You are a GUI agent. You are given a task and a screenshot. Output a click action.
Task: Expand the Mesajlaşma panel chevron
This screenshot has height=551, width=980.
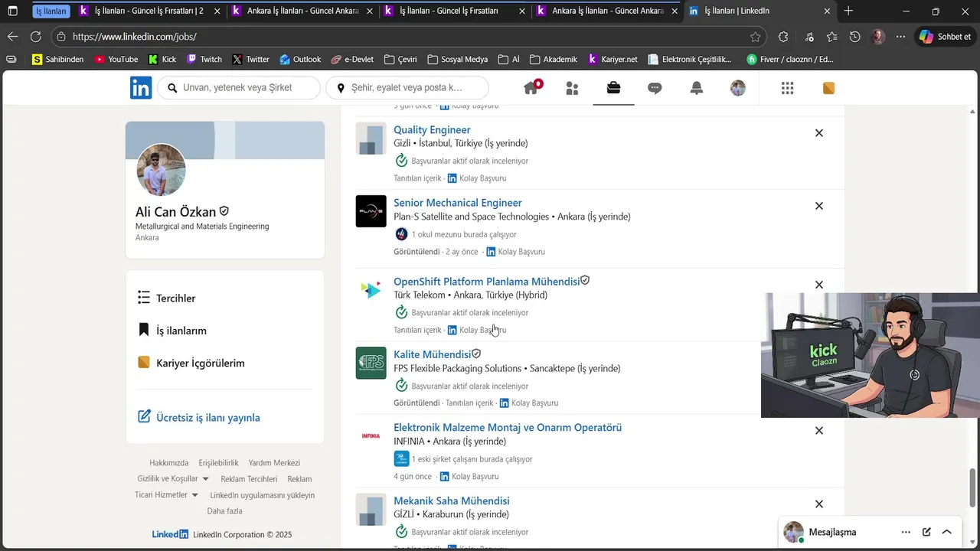pos(947,532)
